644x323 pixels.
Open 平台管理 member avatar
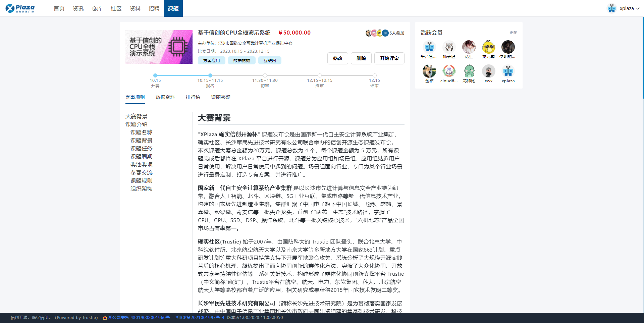[x=429, y=47]
